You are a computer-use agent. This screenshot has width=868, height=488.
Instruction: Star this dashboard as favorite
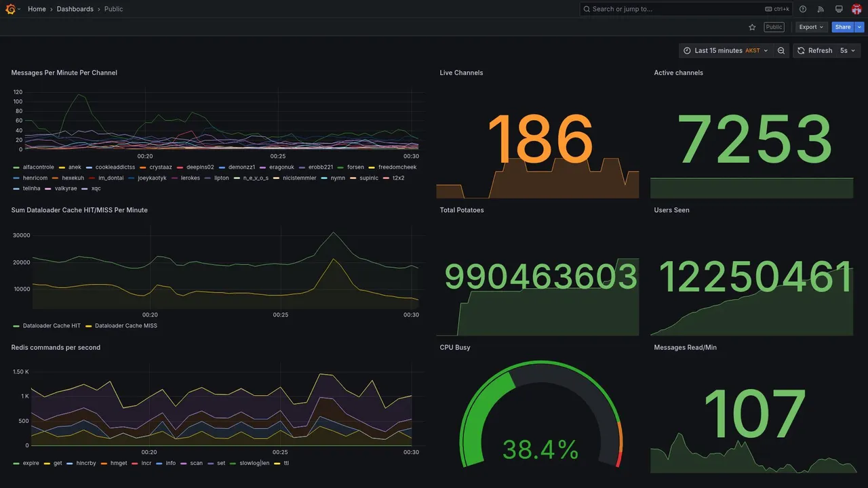(x=752, y=27)
